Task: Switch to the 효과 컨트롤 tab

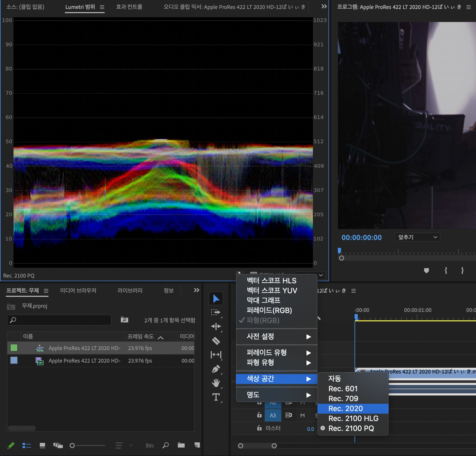Action: (x=129, y=7)
